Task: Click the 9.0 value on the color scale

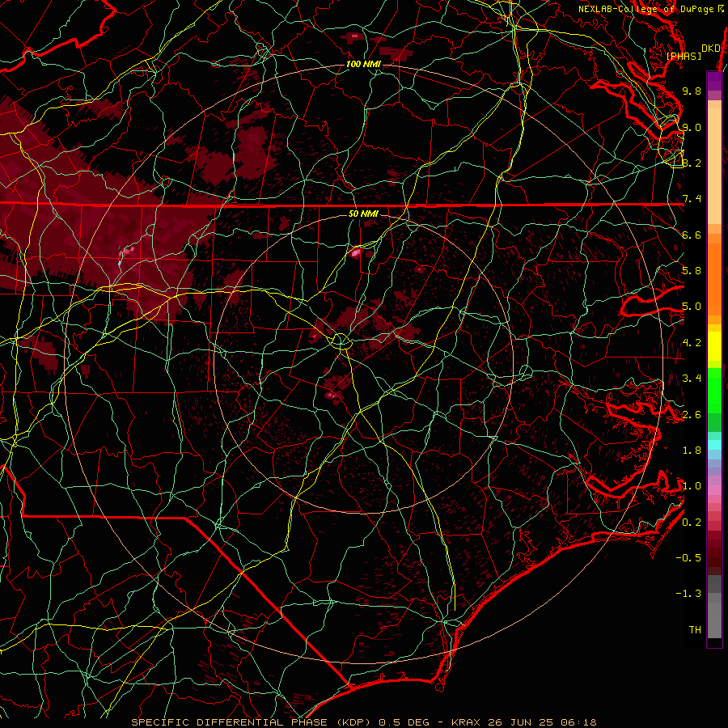Action: pyautogui.click(x=692, y=127)
